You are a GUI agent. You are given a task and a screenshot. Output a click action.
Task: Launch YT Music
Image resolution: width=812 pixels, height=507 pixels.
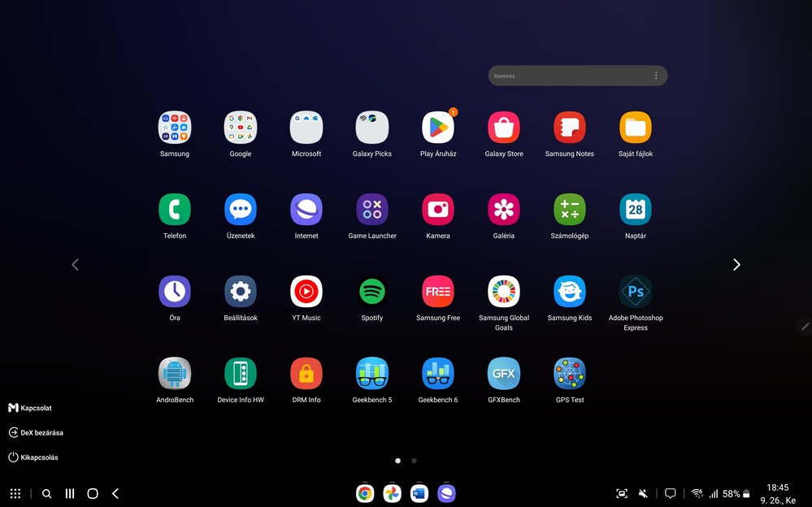306,292
